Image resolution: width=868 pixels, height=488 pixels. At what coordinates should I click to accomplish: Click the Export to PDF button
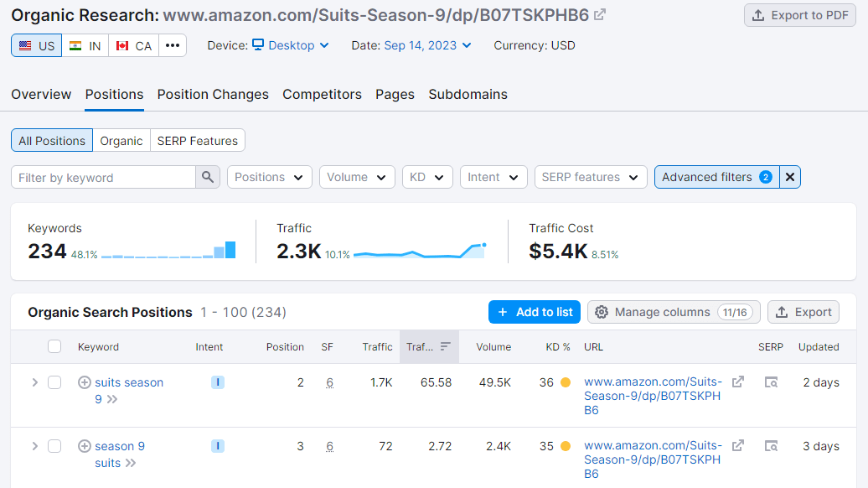pyautogui.click(x=800, y=15)
